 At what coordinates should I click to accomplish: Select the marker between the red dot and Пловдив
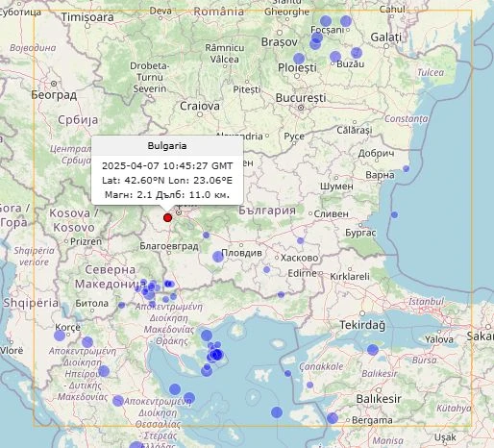click(207, 236)
